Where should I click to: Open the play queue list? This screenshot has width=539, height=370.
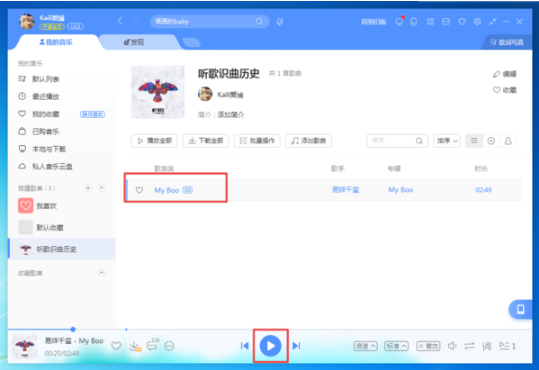pyautogui.click(x=507, y=346)
